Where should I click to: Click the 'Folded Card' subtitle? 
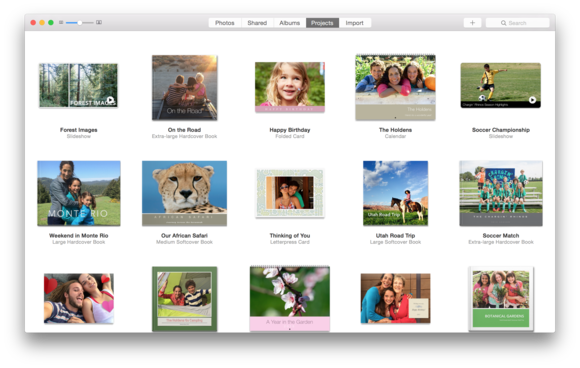290,136
